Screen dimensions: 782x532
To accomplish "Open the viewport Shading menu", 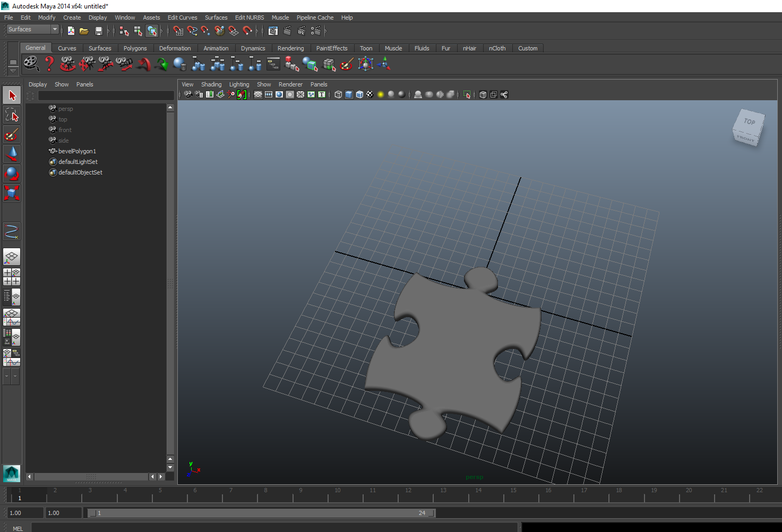I will tap(211, 84).
